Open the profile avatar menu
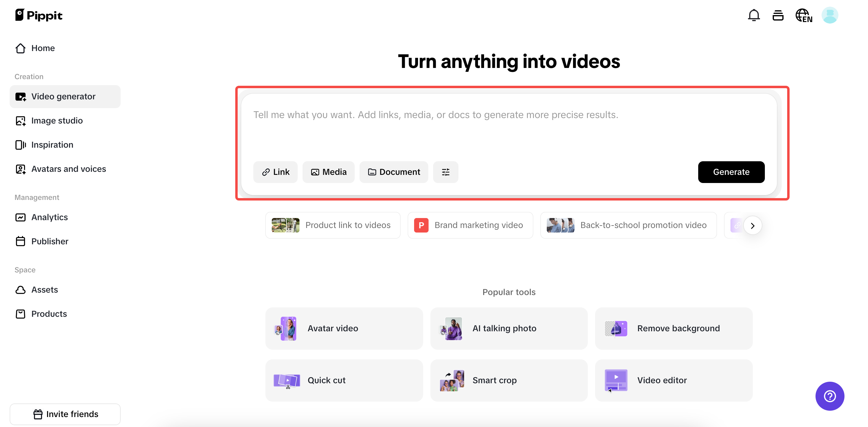The height and width of the screenshot is (427, 868). (830, 15)
